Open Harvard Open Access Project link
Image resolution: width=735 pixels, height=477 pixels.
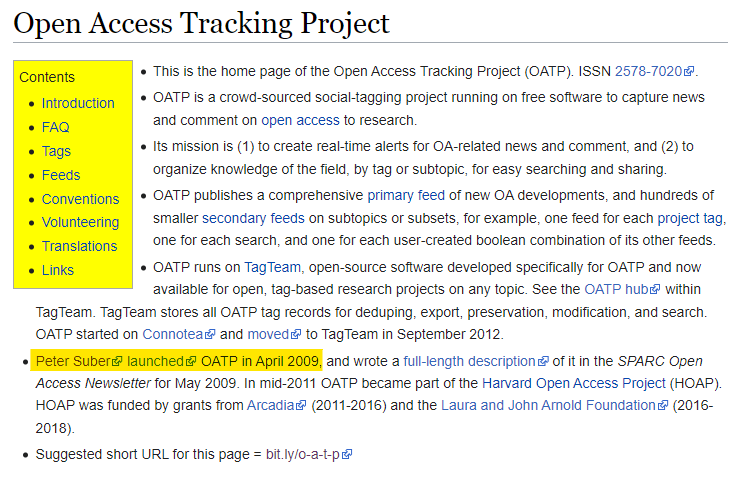click(574, 383)
